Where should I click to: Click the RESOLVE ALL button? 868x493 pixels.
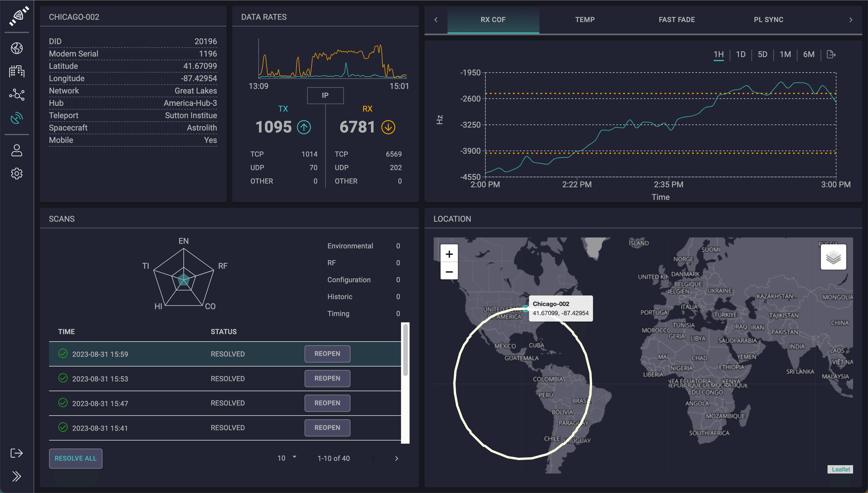75,458
